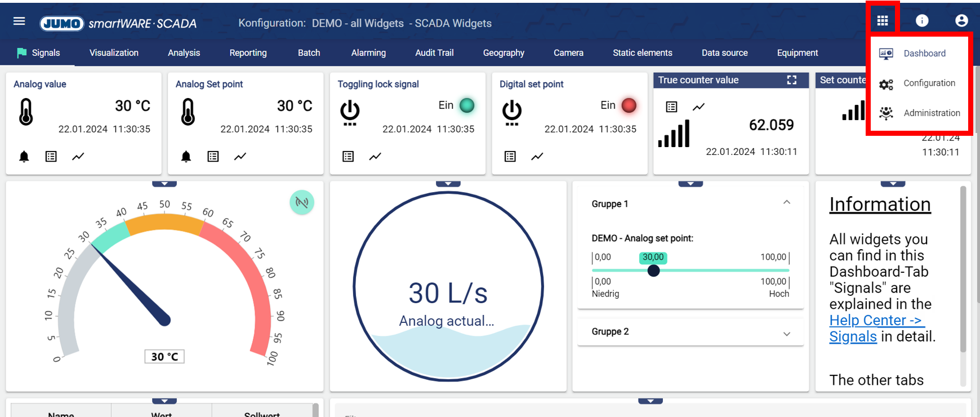Open the hamburger navigation menu

pyautogui.click(x=19, y=21)
